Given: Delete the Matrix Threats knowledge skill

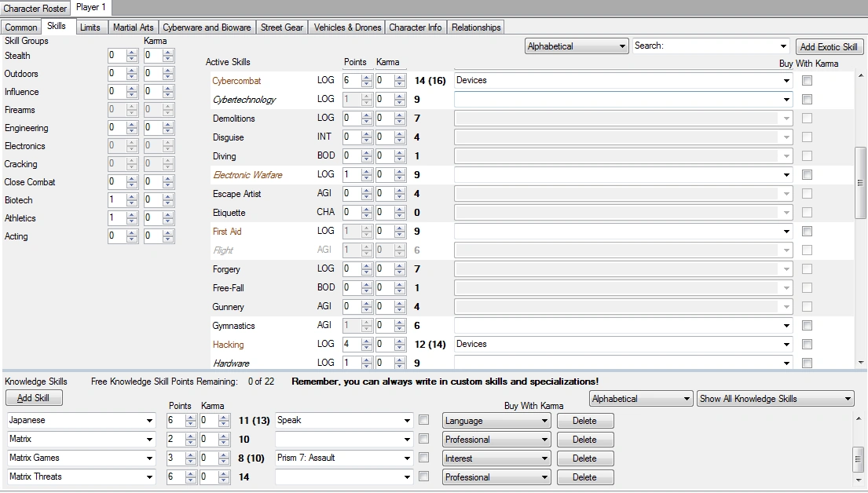Looking at the screenshot, I should click(585, 477).
